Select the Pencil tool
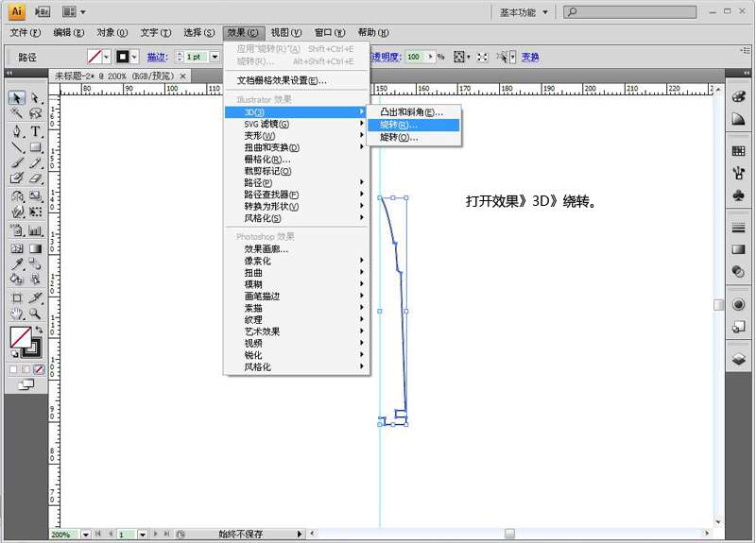 [x=35, y=162]
